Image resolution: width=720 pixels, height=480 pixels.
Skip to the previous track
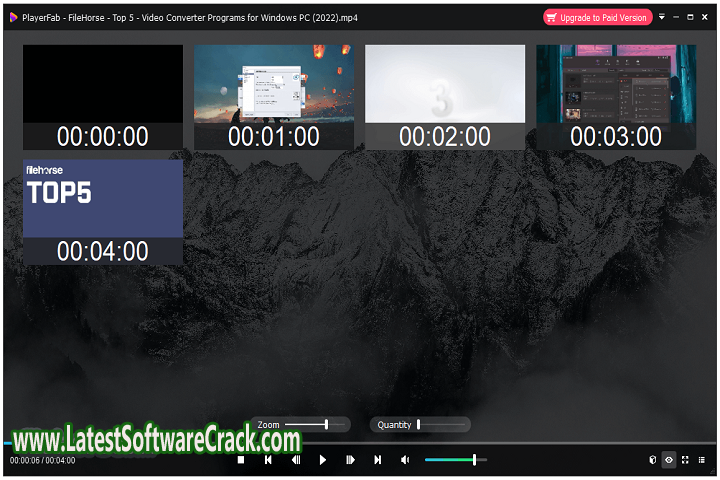click(268, 460)
